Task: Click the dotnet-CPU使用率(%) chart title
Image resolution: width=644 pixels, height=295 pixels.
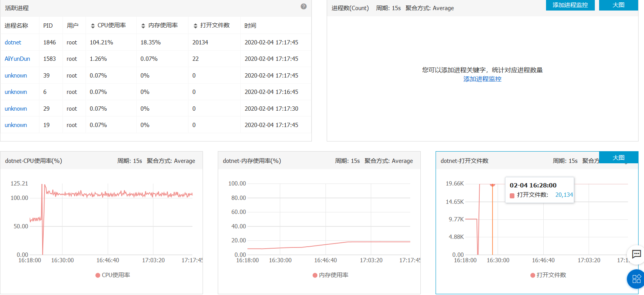Action: [x=34, y=161]
